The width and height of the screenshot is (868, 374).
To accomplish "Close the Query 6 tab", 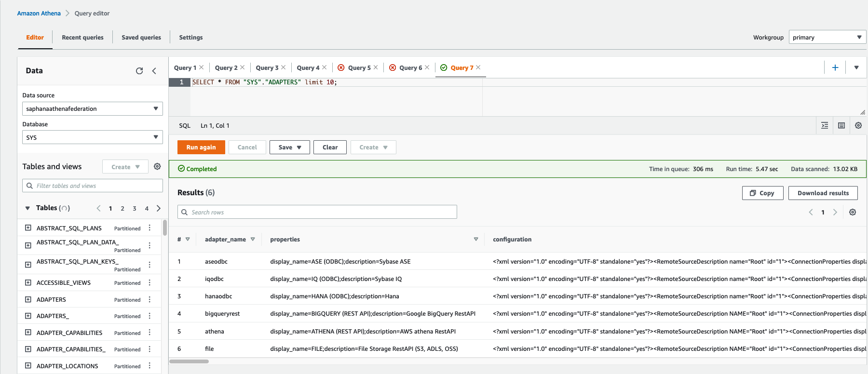I will click(x=427, y=67).
